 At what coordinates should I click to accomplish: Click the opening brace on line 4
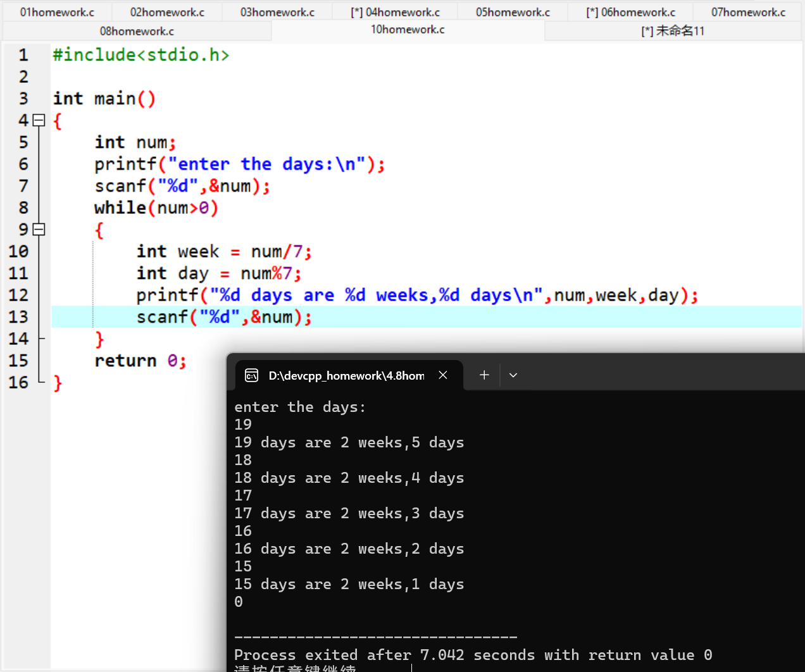click(58, 121)
